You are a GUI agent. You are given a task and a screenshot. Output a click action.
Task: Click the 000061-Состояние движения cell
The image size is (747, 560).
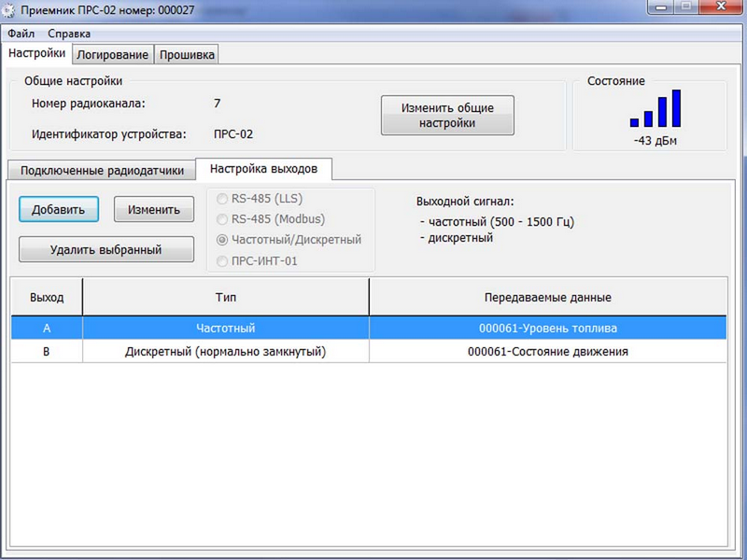tap(548, 352)
